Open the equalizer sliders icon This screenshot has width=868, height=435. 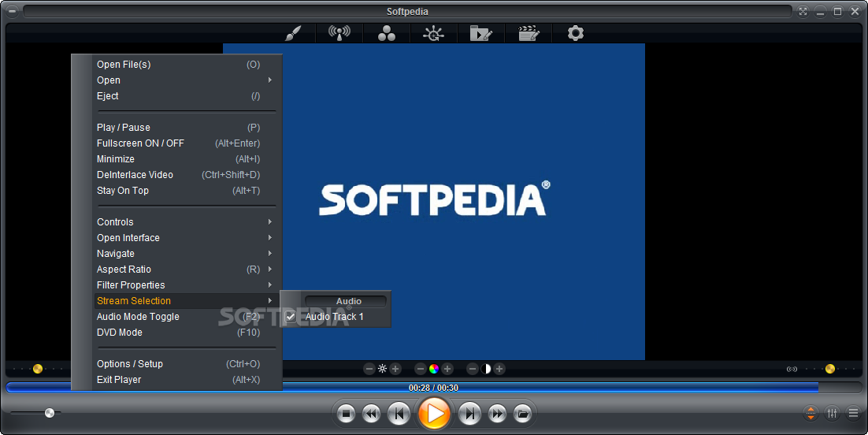click(x=832, y=414)
